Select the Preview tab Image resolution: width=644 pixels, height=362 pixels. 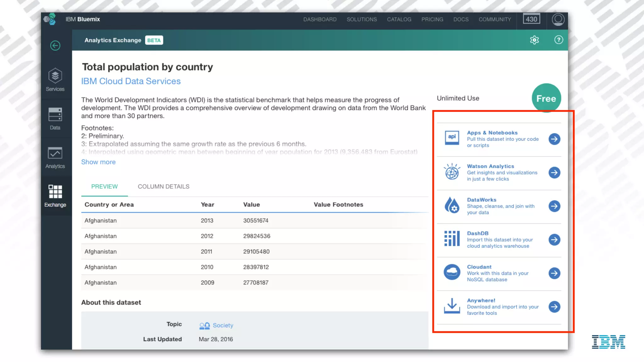coord(104,186)
